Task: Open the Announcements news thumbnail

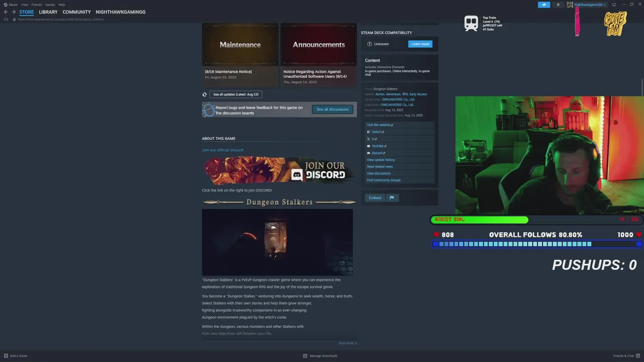Action: point(318,45)
